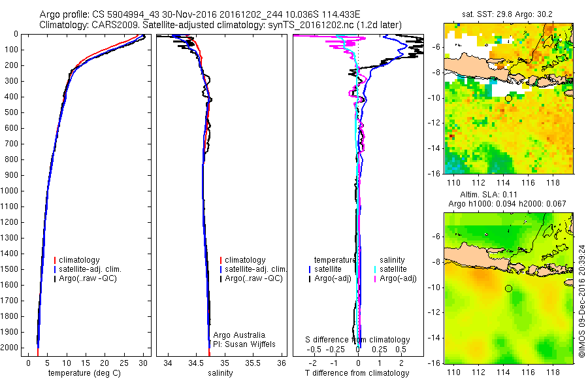Viewport: 588px width, 379px height.
Task: Click S difference scale tick '-0.5'
Action: point(314,350)
